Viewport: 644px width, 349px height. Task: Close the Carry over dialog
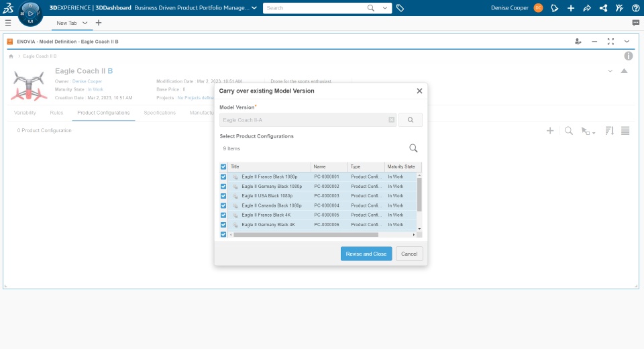(x=419, y=91)
